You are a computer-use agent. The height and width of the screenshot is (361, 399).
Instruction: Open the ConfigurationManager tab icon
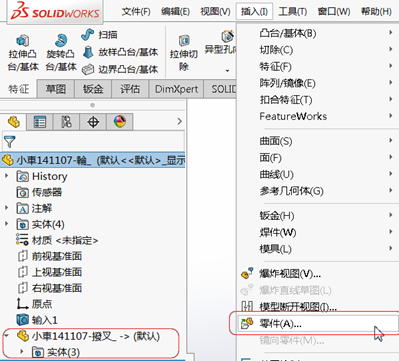[x=66, y=122]
